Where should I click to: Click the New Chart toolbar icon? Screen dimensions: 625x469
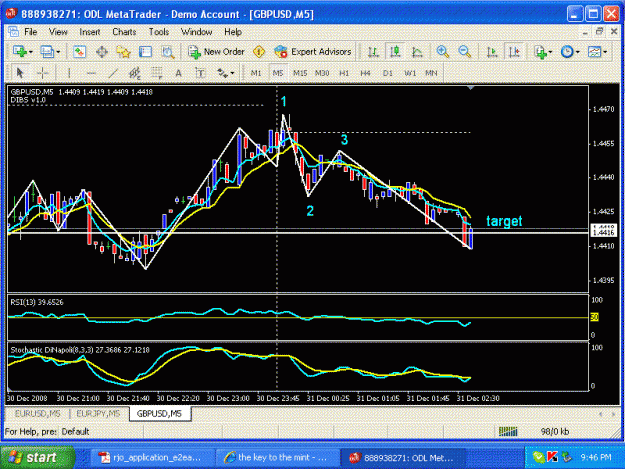click(19, 51)
